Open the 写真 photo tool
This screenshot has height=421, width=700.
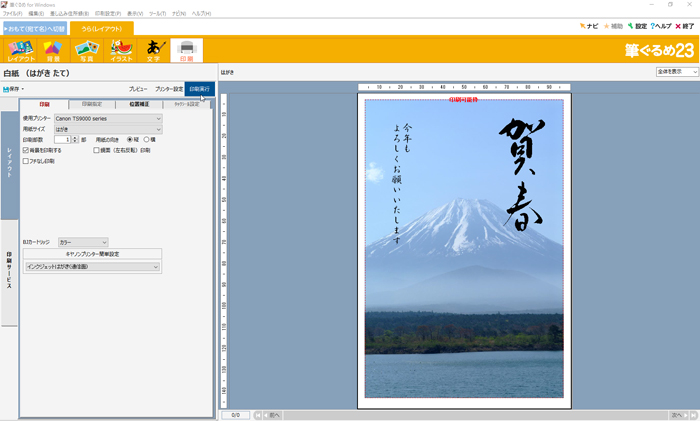86,50
